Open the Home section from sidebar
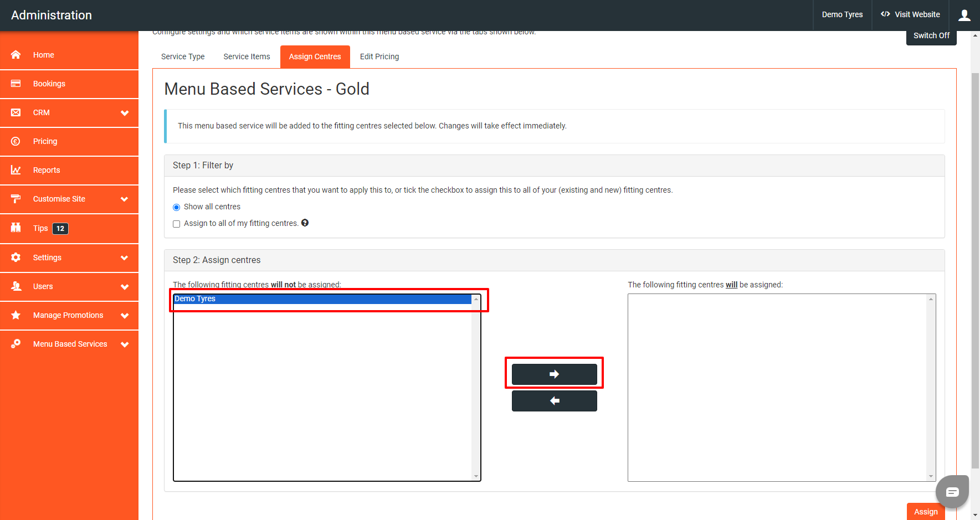 43,55
